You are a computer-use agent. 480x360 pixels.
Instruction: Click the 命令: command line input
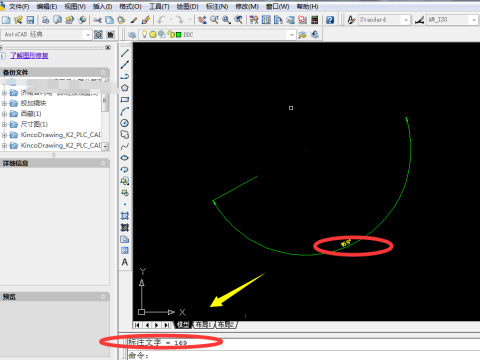pyautogui.click(x=304, y=356)
